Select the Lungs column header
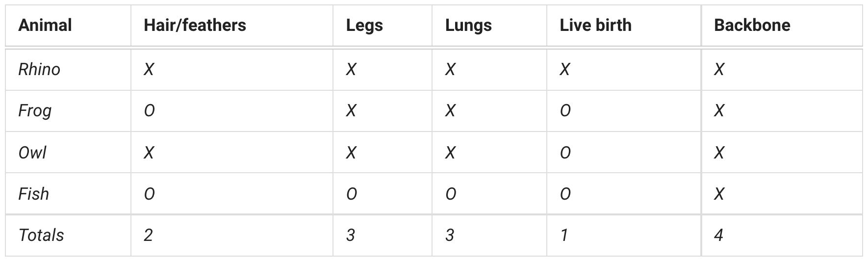Screen dimensions: 868x263 coord(468,26)
